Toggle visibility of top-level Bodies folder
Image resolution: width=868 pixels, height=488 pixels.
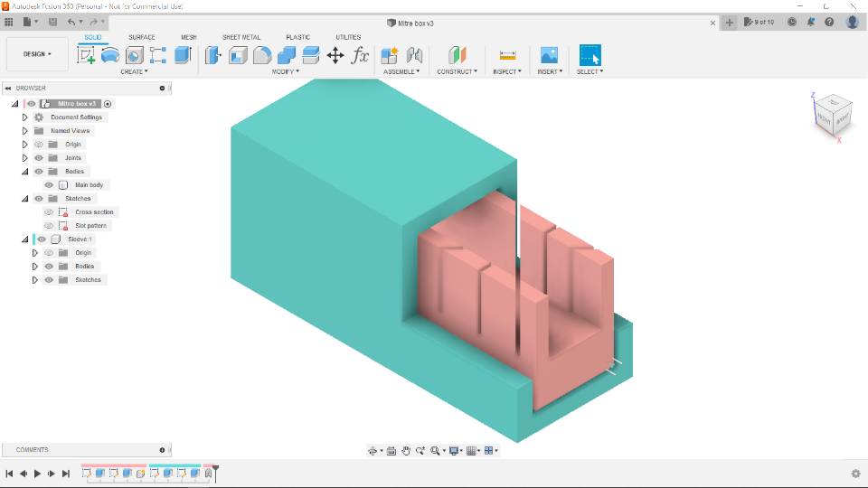click(39, 172)
